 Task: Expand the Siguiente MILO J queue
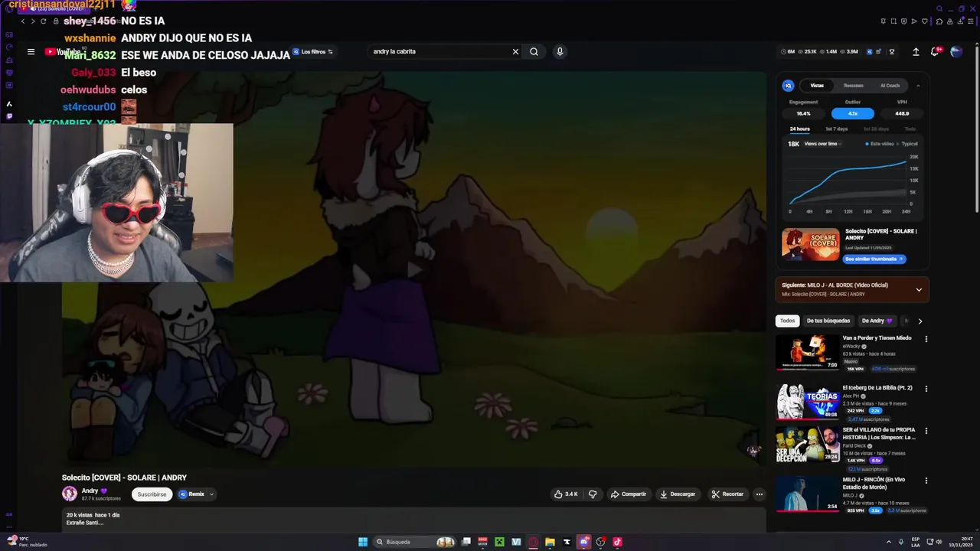(x=919, y=290)
